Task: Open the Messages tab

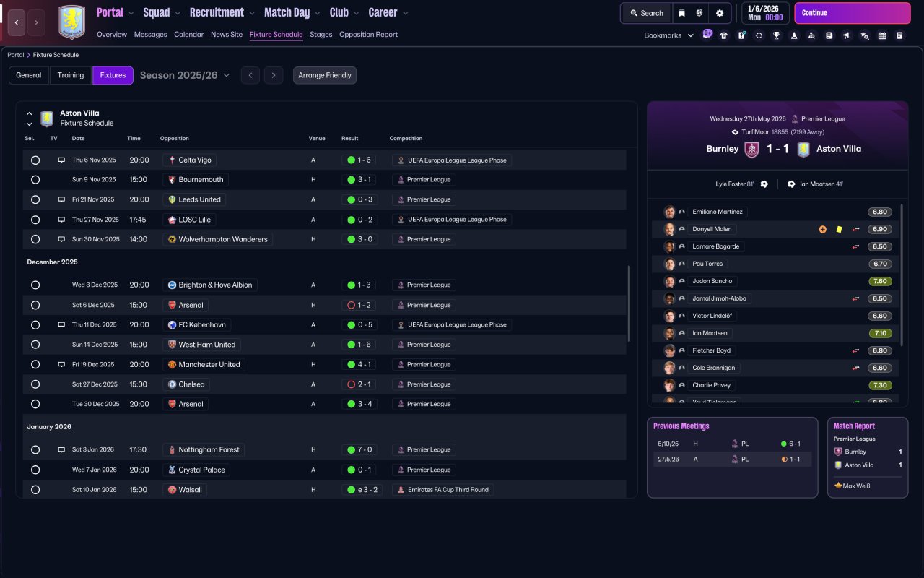Action: click(x=150, y=35)
